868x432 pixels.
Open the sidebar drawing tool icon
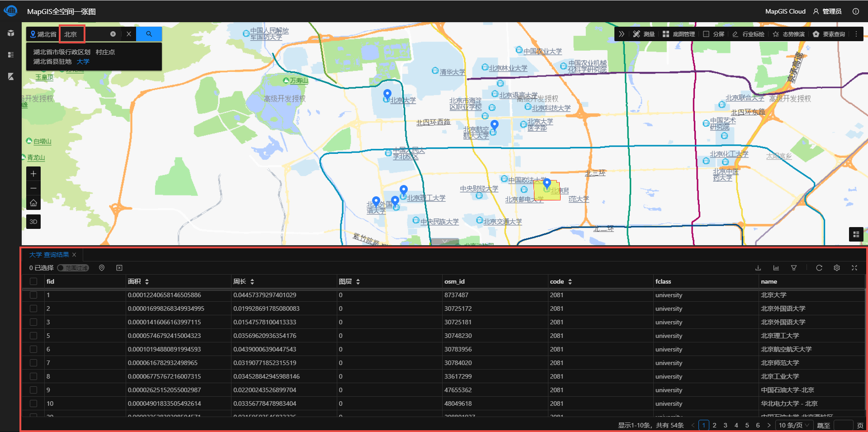pos(11,76)
